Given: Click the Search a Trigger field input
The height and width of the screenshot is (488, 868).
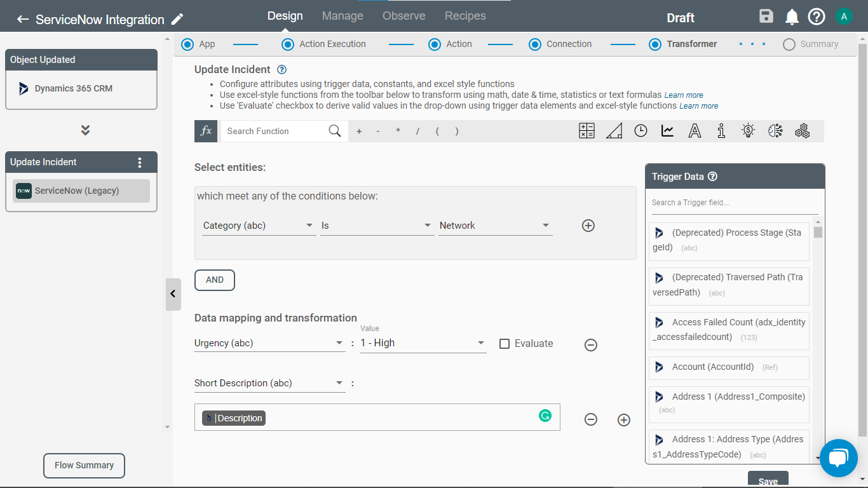Looking at the screenshot, I should tap(735, 203).
